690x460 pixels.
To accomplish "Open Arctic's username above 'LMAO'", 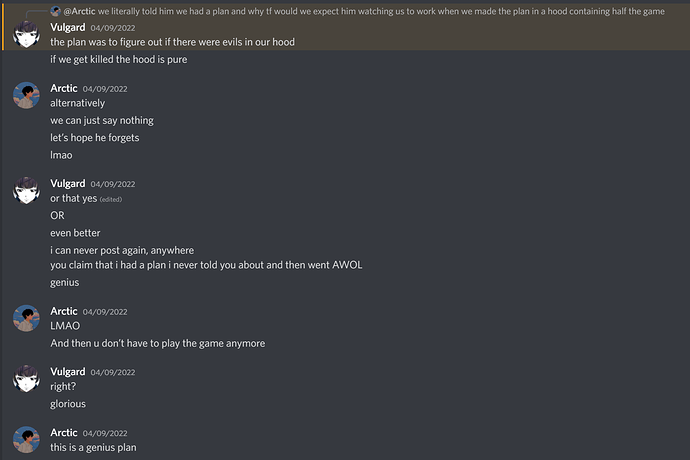I will click(x=64, y=311).
